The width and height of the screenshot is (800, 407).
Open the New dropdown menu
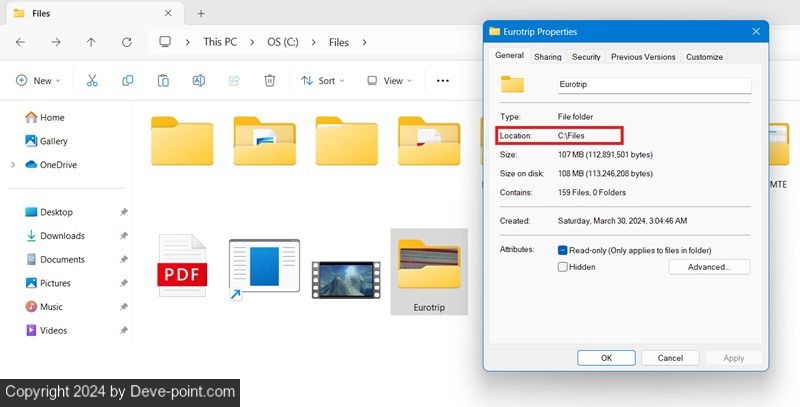(38, 80)
